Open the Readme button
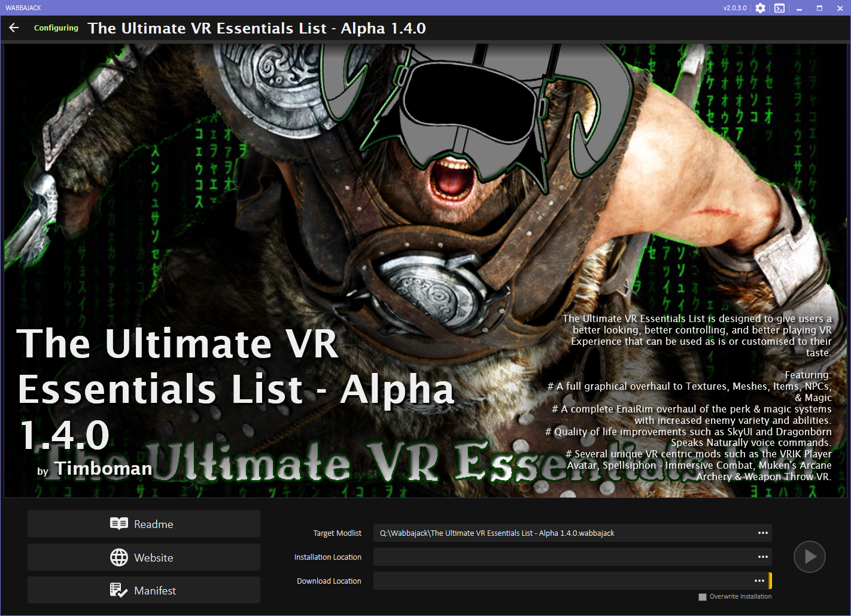851x616 pixels. [x=144, y=524]
